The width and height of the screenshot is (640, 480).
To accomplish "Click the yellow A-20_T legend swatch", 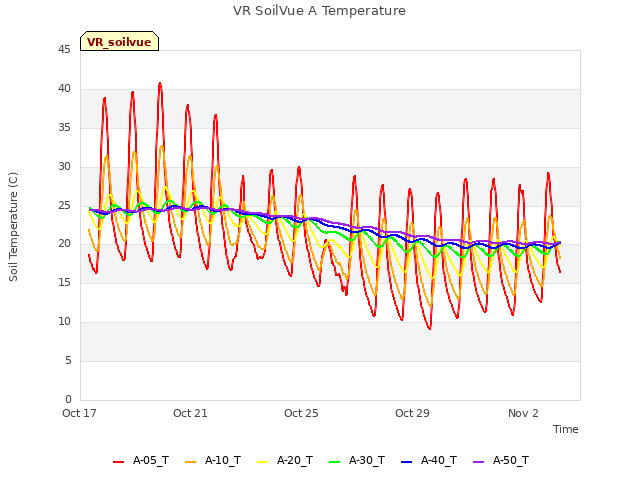I will pyautogui.click(x=262, y=462).
